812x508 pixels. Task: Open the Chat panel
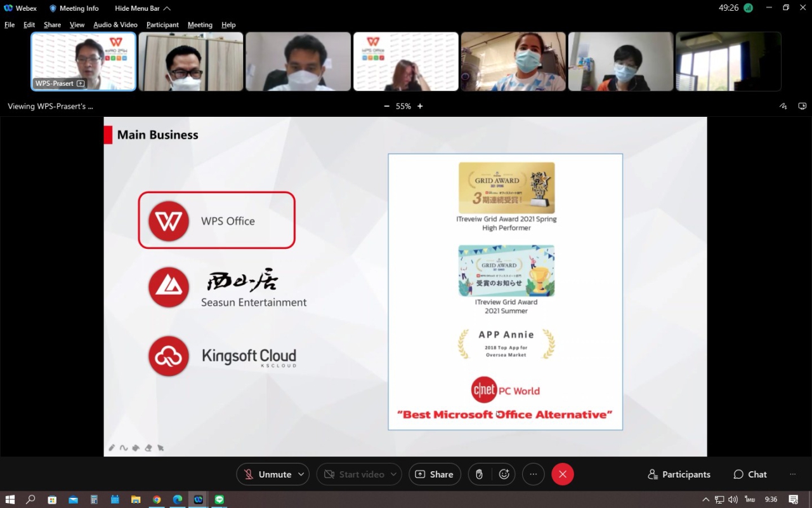(750, 474)
